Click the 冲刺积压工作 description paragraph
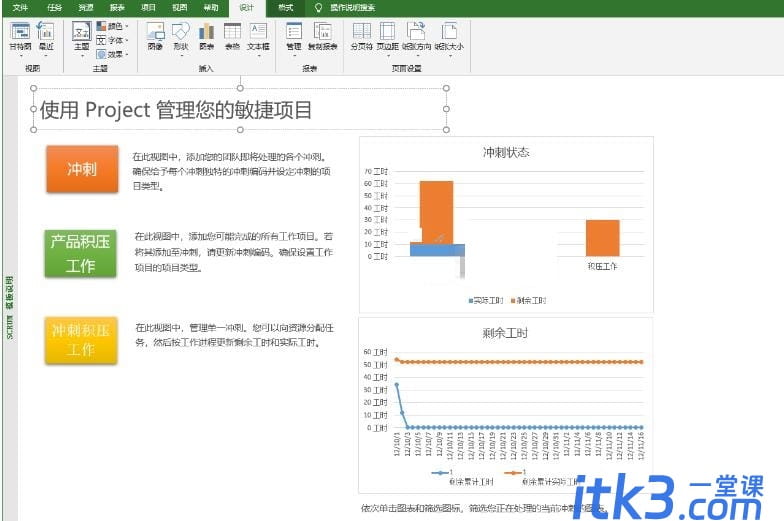This screenshot has width=784, height=521. pyautogui.click(x=234, y=335)
